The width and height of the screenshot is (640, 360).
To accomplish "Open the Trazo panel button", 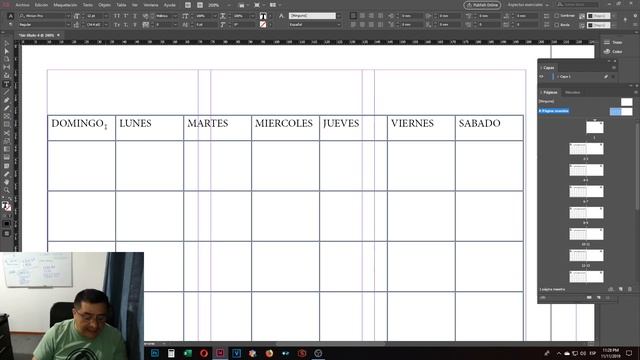I will coord(613,42).
